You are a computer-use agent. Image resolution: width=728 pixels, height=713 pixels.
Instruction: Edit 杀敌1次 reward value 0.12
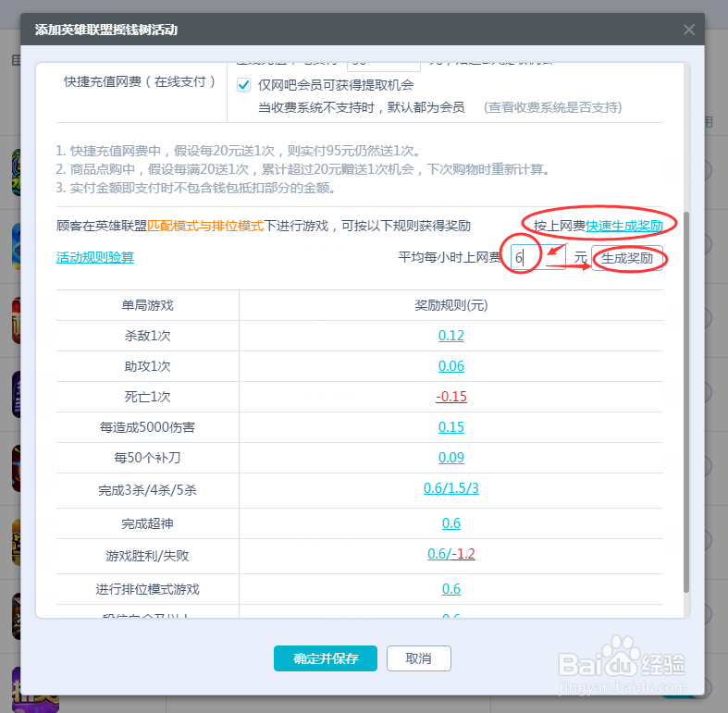(x=450, y=336)
